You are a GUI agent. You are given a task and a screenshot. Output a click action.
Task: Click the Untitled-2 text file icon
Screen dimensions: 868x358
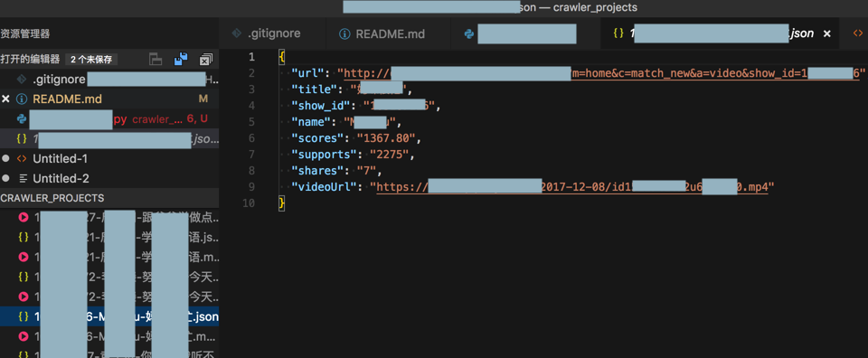coord(22,178)
